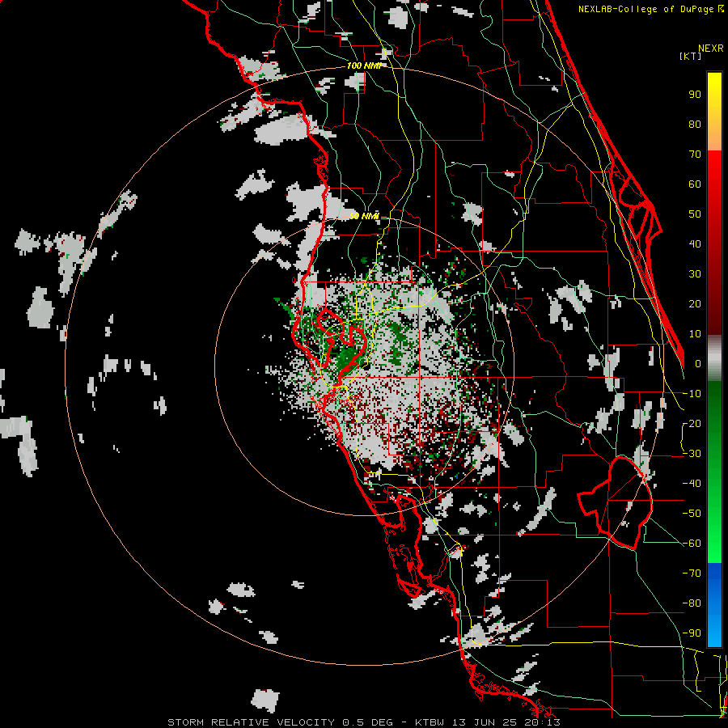Select the positive 90 knot scale label
The height and width of the screenshot is (728, 728).
click(x=695, y=95)
